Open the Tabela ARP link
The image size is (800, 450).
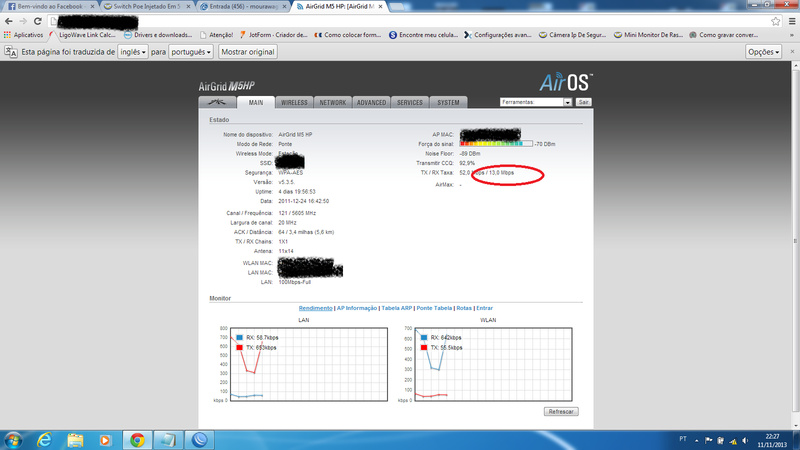pos(396,308)
